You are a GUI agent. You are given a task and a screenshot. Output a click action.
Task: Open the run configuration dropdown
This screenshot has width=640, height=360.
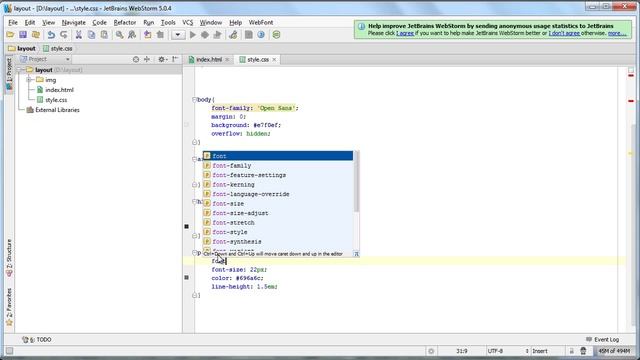click(x=178, y=35)
